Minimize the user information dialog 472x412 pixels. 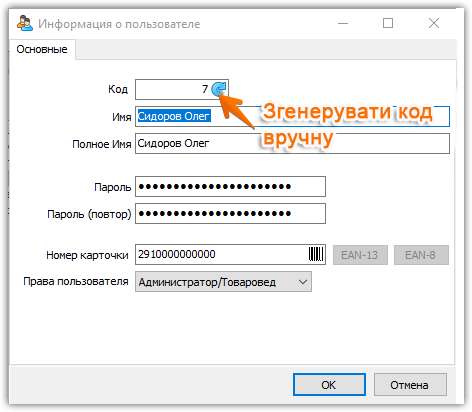click(343, 23)
